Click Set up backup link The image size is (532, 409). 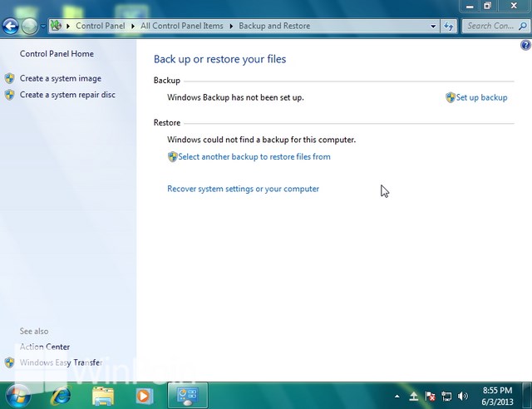coord(481,97)
